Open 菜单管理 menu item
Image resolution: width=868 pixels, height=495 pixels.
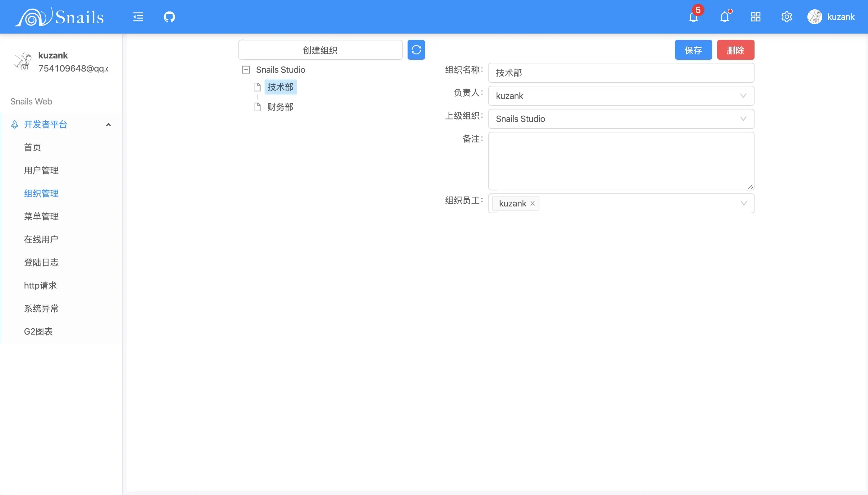(41, 216)
